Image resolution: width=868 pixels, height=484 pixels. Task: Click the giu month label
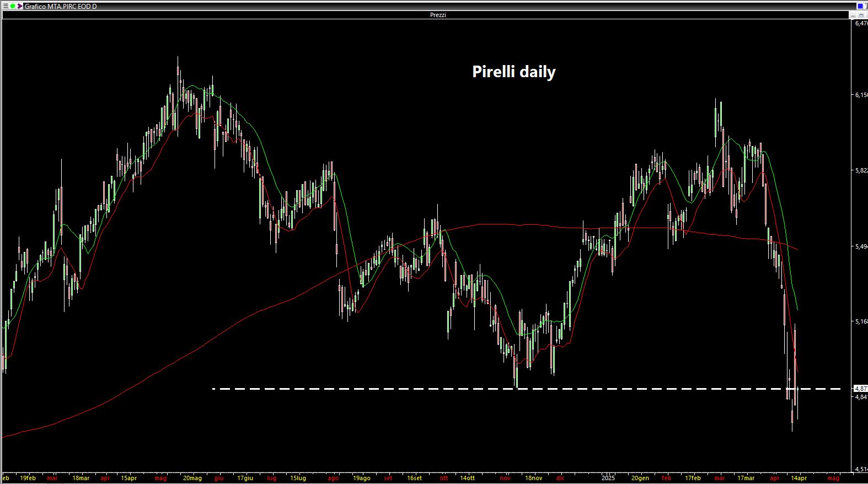(219, 478)
